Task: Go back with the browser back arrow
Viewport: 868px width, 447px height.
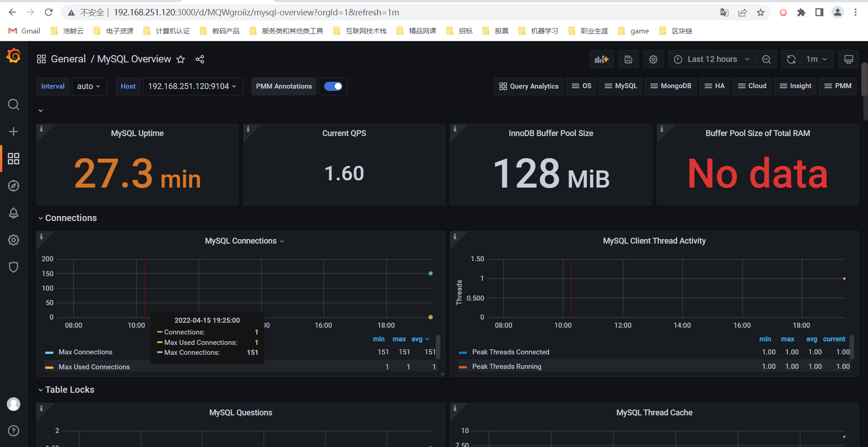Action: coord(13,12)
